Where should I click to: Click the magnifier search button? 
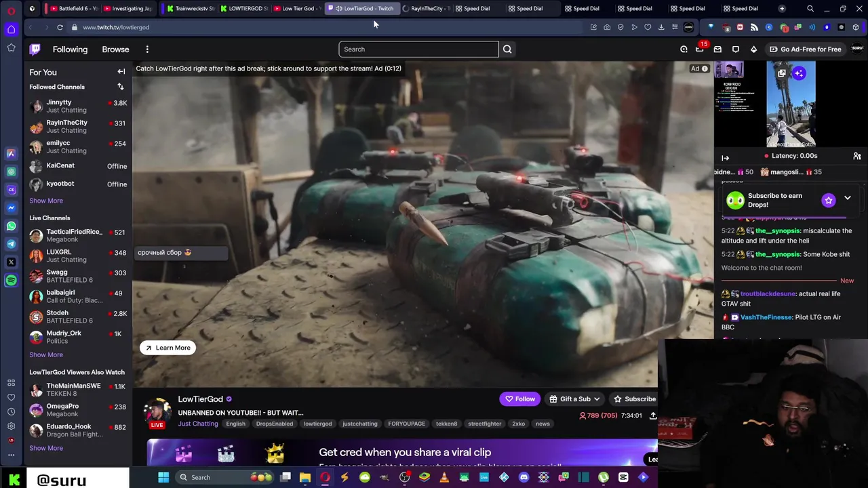pos(507,49)
